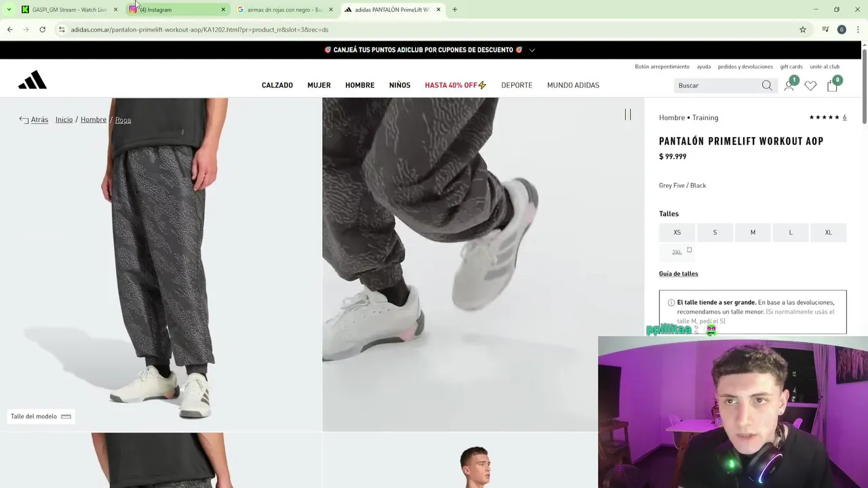Image resolution: width=868 pixels, height=488 pixels.
Task: Click the $ 99.999 price text
Action: point(673,157)
